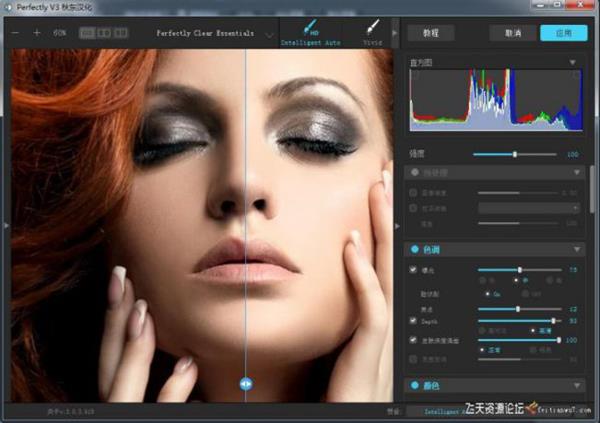The image size is (600, 423).
Task: Open the Perfectly Clear Essentials preset dropdown
Action: point(270,34)
